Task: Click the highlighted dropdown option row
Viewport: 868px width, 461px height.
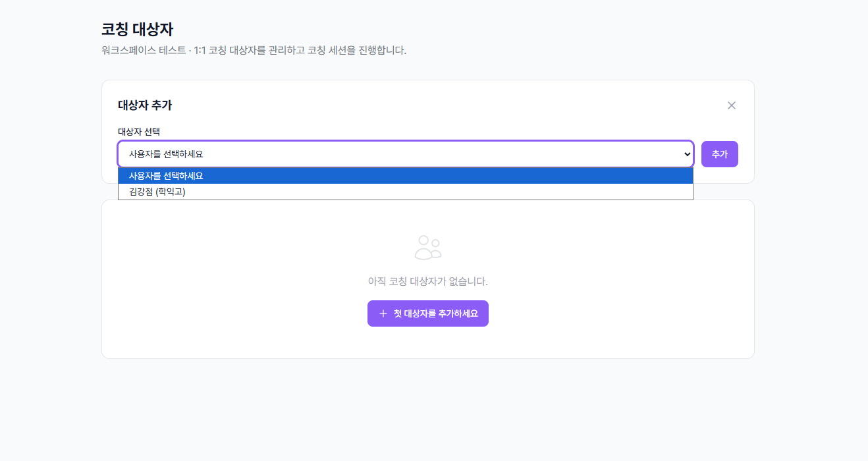Action: click(x=405, y=176)
